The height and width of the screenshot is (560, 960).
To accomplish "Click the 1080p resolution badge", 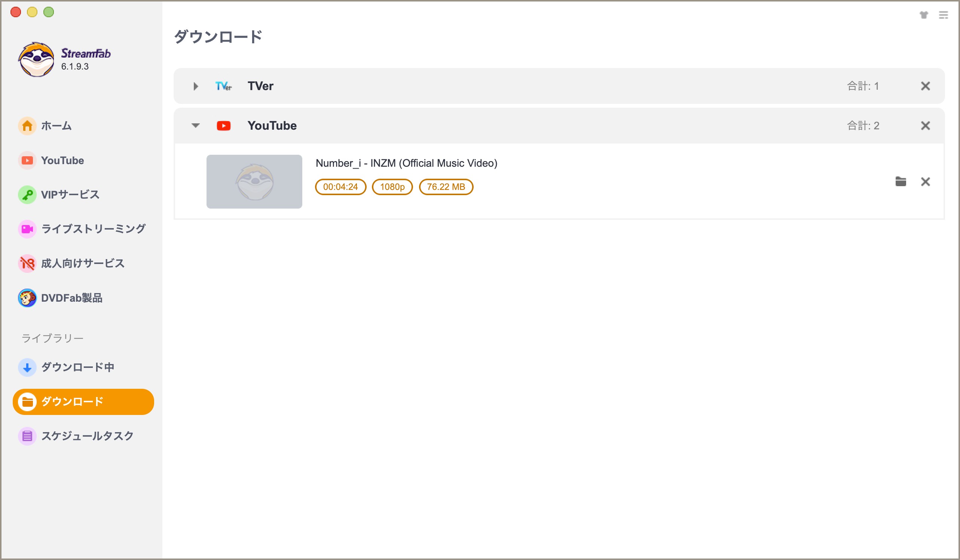I will [x=392, y=187].
